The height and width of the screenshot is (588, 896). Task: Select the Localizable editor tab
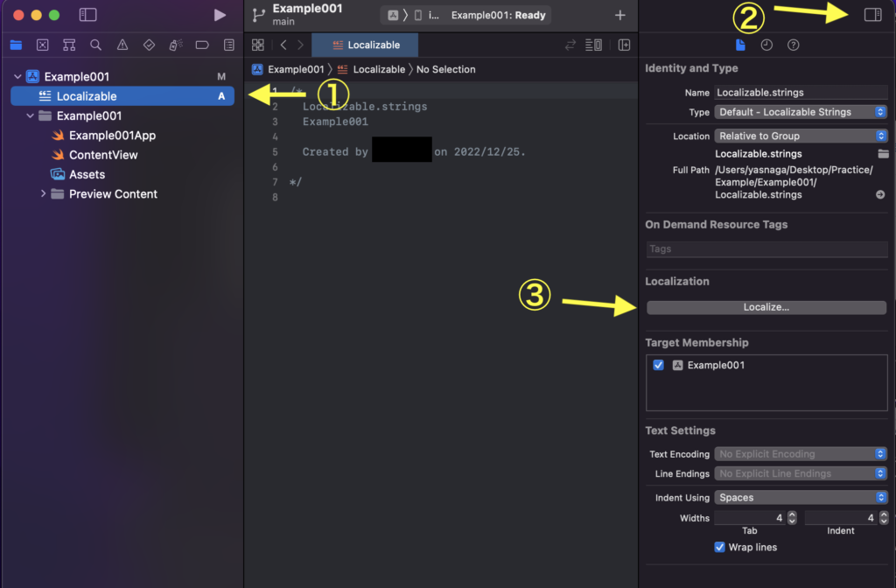[x=365, y=45]
